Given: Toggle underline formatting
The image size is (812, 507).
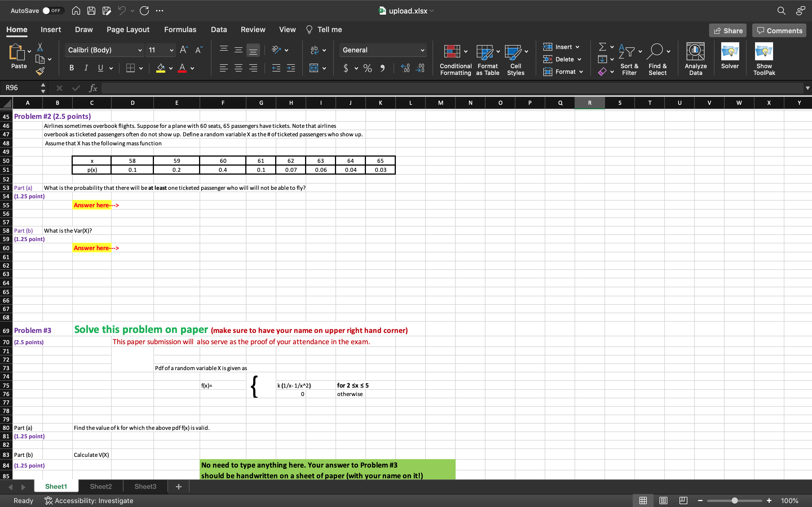Looking at the screenshot, I should tap(100, 68).
